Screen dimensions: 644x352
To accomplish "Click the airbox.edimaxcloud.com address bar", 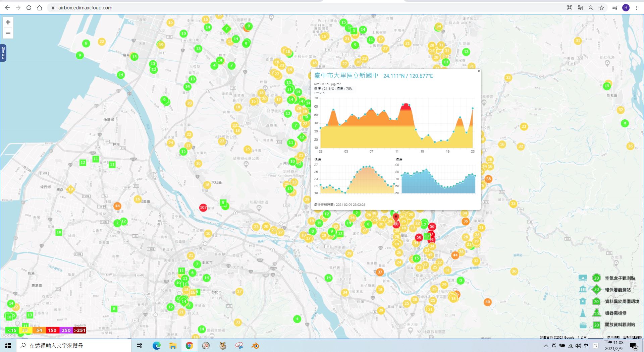I will point(85,8).
